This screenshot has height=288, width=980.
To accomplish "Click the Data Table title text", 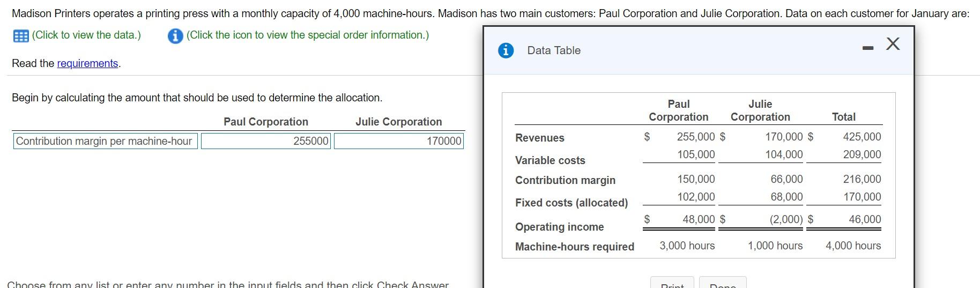I will point(554,50).
